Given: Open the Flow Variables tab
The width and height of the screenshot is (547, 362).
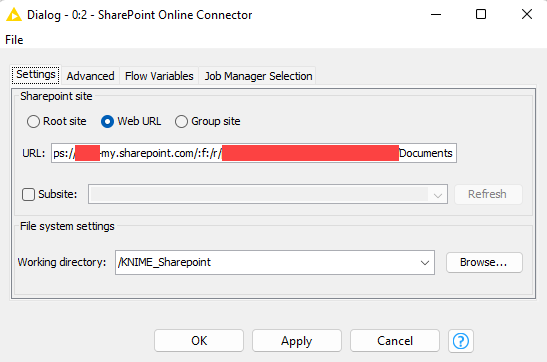Looking at the screenshot, I should point(159,76).
